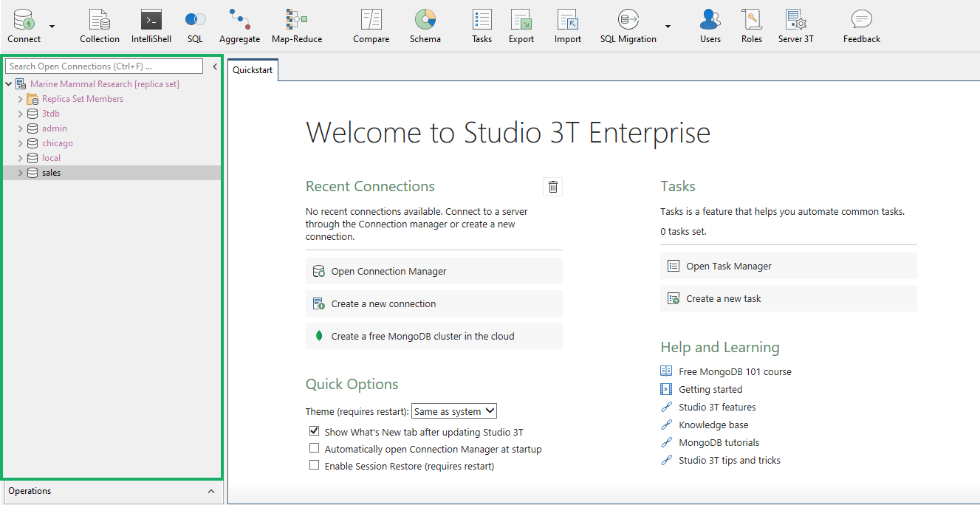The image size is (980, 505).
Task: Launch the Schema explorer icon
Action: click(425, 26)
